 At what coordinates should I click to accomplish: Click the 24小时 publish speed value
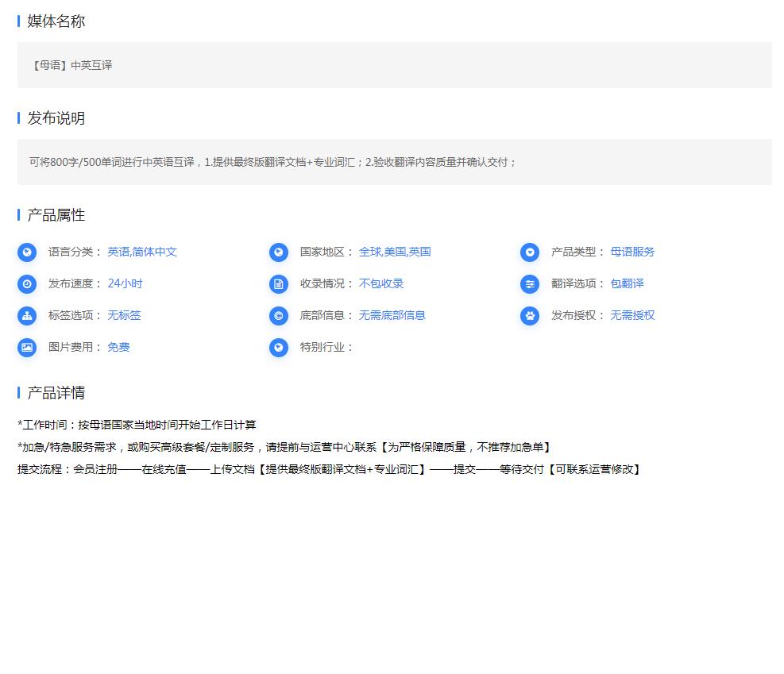125,283
